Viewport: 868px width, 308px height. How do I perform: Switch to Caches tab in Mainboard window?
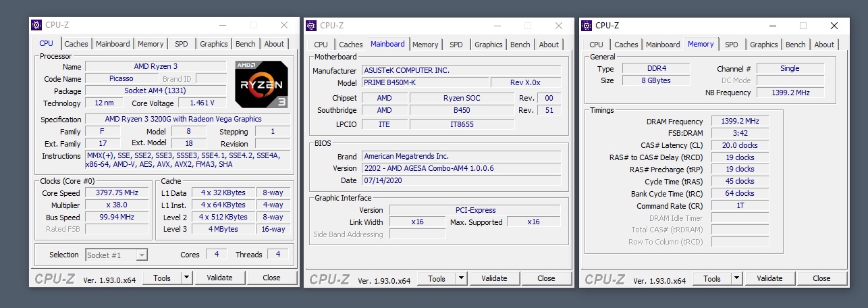tap(351, 45)
